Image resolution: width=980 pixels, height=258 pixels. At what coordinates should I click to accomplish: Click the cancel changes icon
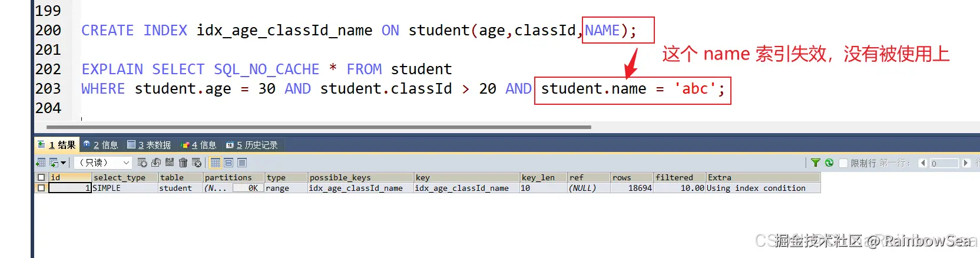[197, 163]
